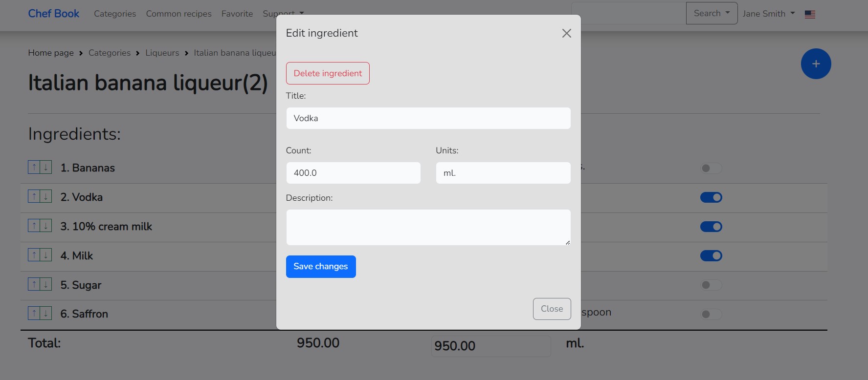
Task: Click the blue plus add button
Action: [816, 64]
